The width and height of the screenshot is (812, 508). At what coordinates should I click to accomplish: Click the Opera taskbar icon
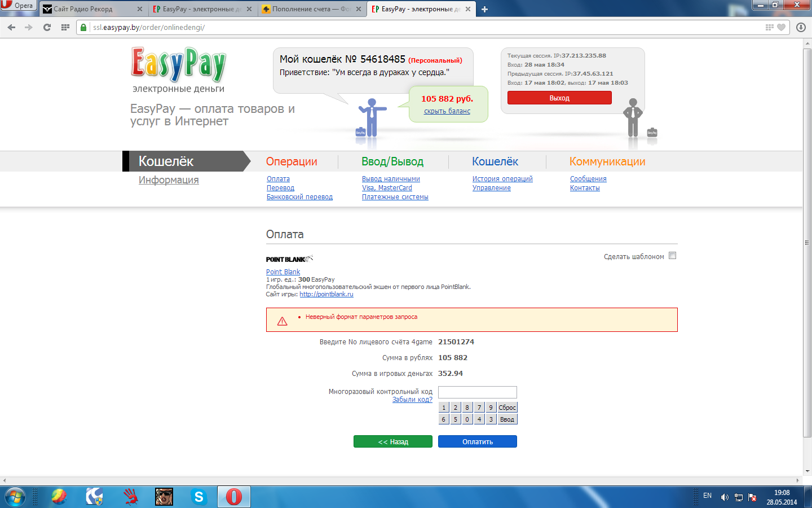(x=234, y=497)
